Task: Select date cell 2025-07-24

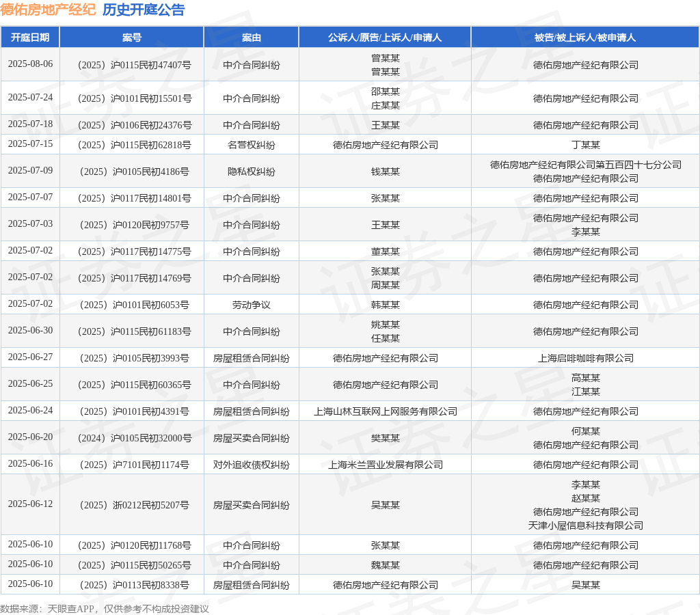Action: click(30, 97)
